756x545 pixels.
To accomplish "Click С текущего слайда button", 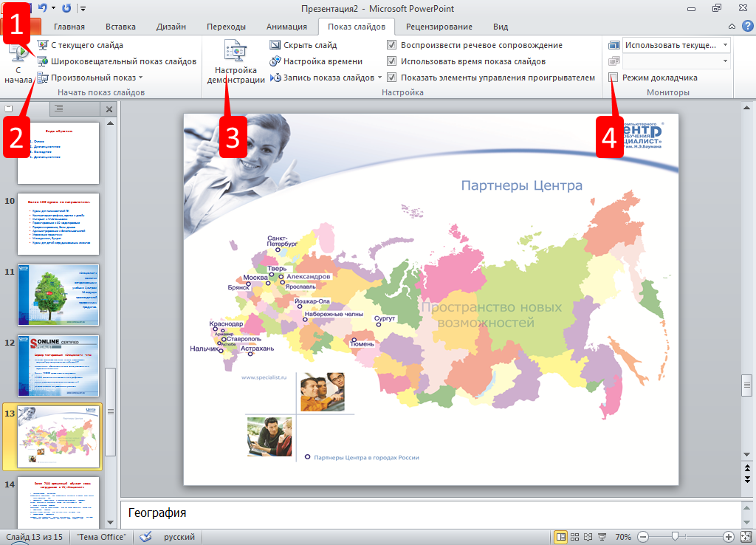I will coord(86,45).
